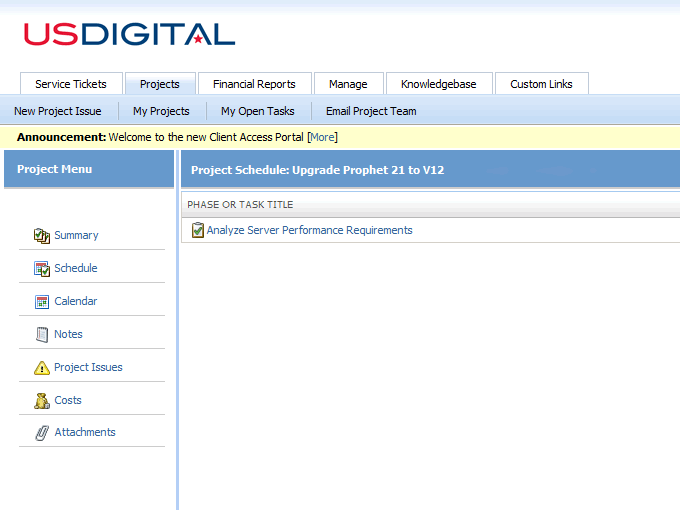Click the Project Issues warning triangle icon
Screen dimensions: 680x510
[42, 368]
